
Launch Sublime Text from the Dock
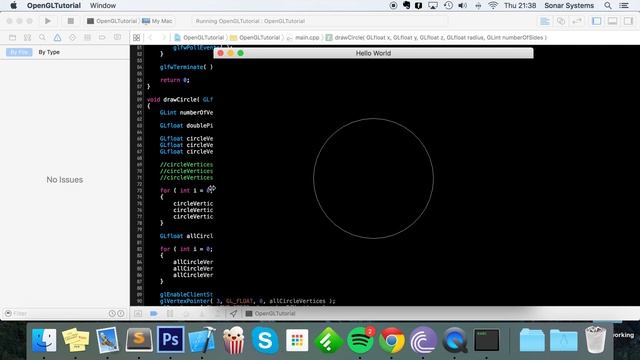click(x=139, y=339)
